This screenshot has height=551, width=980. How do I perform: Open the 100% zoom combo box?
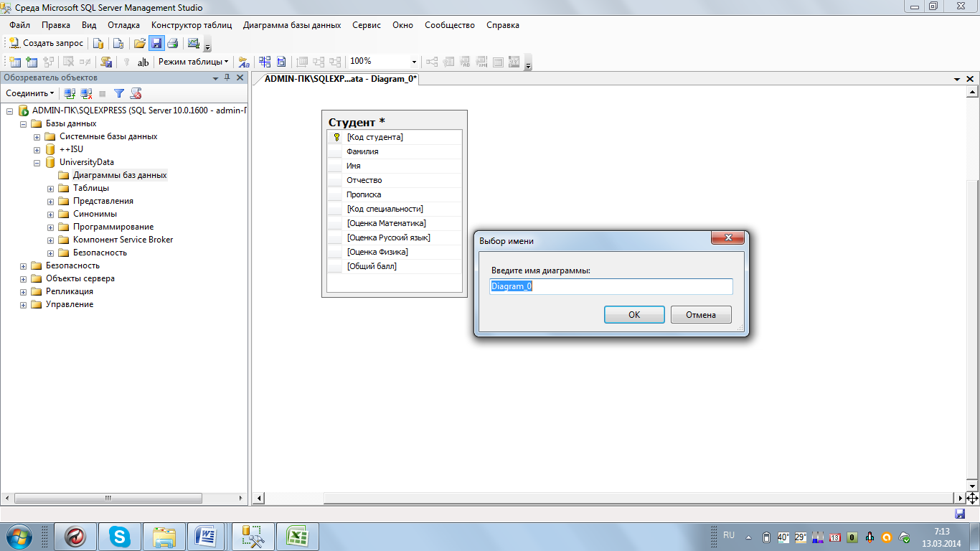point(383,62)
